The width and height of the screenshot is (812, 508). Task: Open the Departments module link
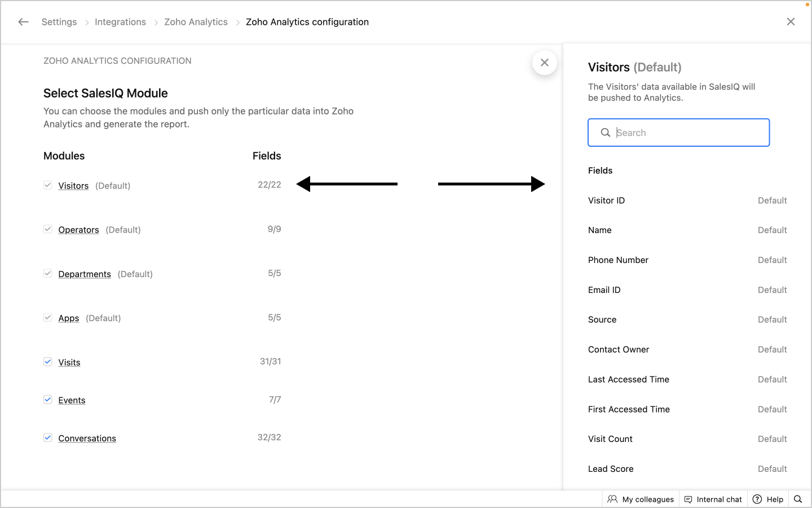point(85,274)
